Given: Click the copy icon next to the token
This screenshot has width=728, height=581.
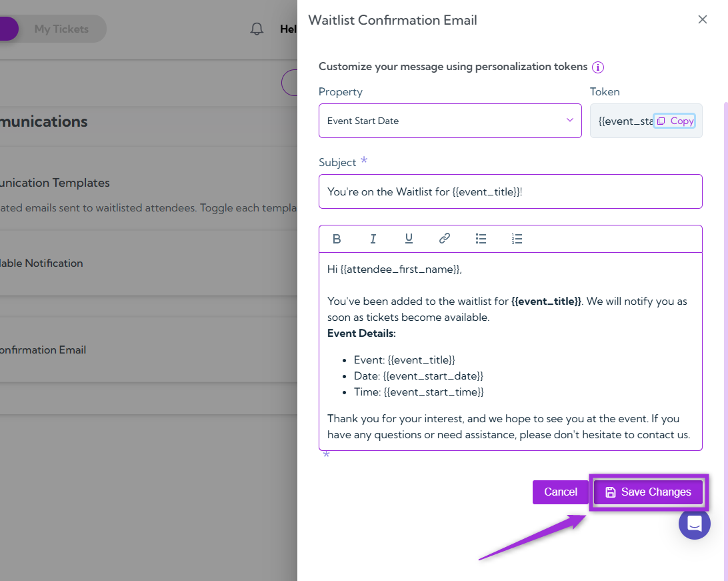Looking at the screenshot, I should point(659,121).
